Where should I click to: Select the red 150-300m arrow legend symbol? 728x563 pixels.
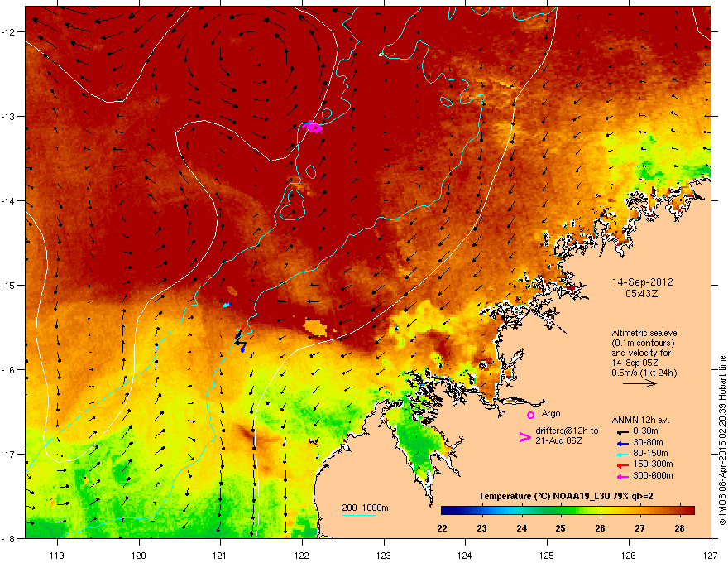(623, 465)
